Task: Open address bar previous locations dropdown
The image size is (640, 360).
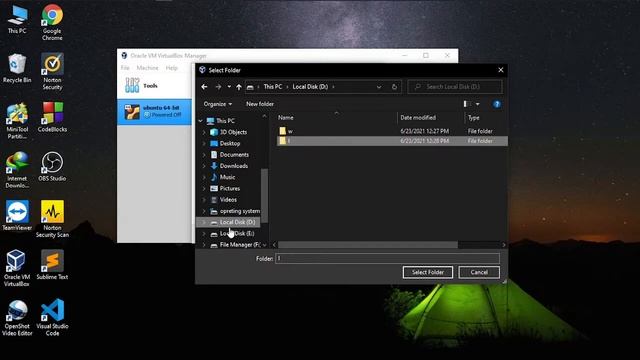Action: pyautogui.click(x=379, y=87)
